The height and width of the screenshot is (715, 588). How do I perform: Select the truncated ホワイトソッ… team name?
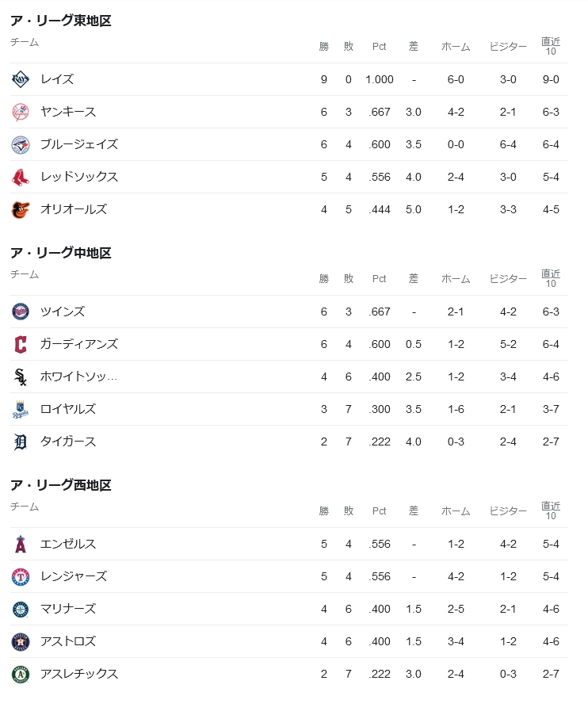(78, 377)
